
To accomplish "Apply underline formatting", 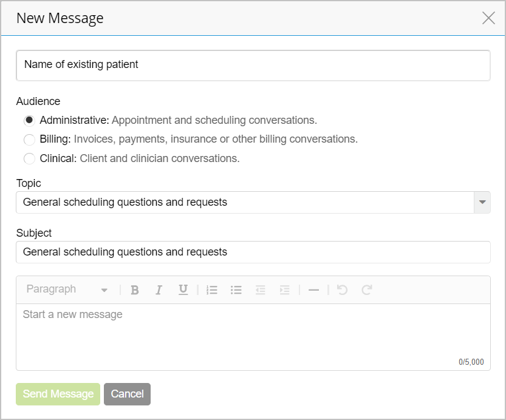I will click(183, 290).
